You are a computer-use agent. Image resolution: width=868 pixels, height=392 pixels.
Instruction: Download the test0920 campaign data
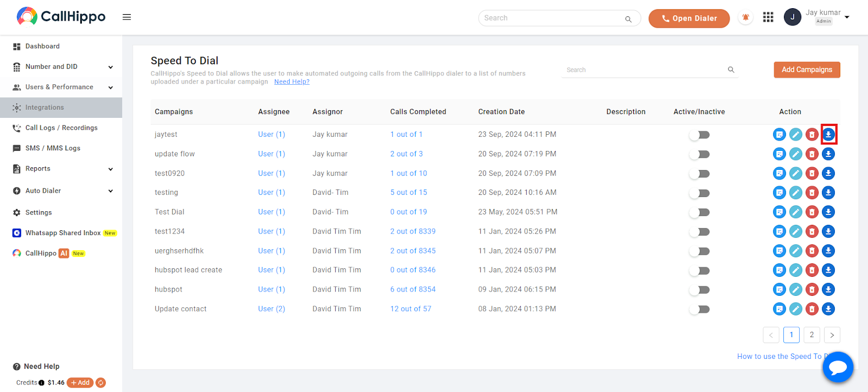pos(828,173)
